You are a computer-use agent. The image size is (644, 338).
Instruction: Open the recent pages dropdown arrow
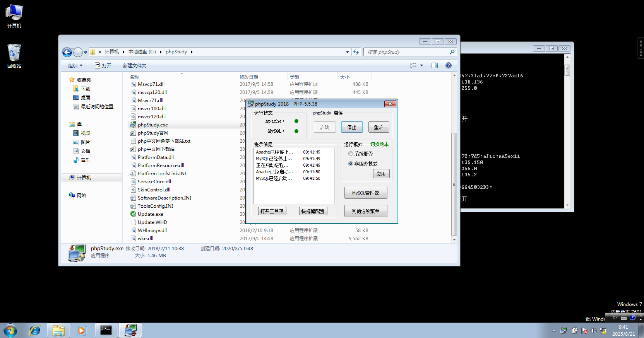[86, 52]
